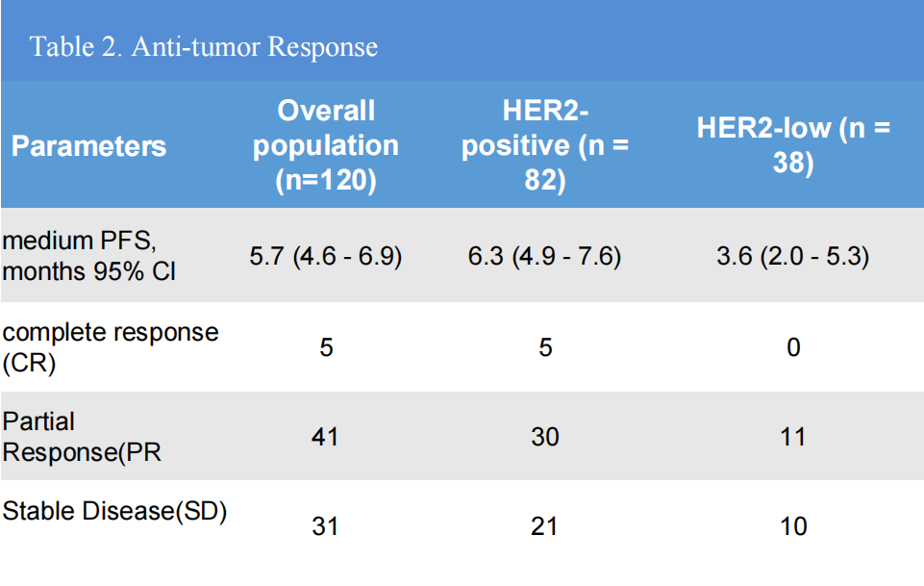
Task: Click complete response value for HER2-positive
Action: coord(545,347)
